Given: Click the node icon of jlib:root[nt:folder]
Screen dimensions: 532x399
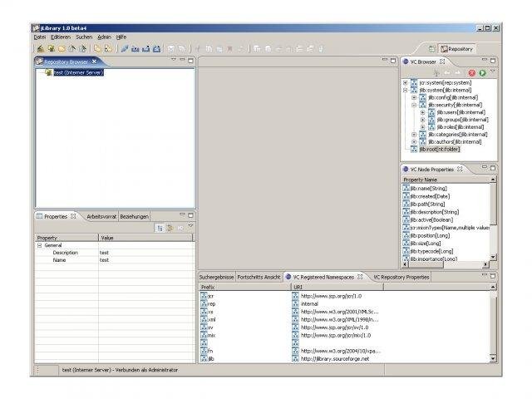Looking at the screenshot, I should (x=414, y=150).
